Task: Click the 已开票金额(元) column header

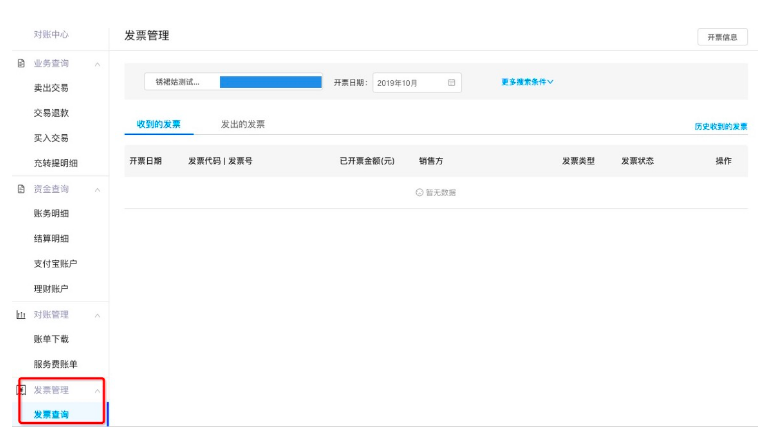Action: coord(367,161)
